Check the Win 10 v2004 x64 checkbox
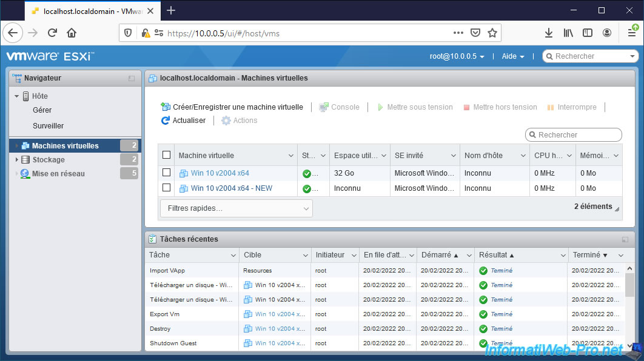 [167, 173]
